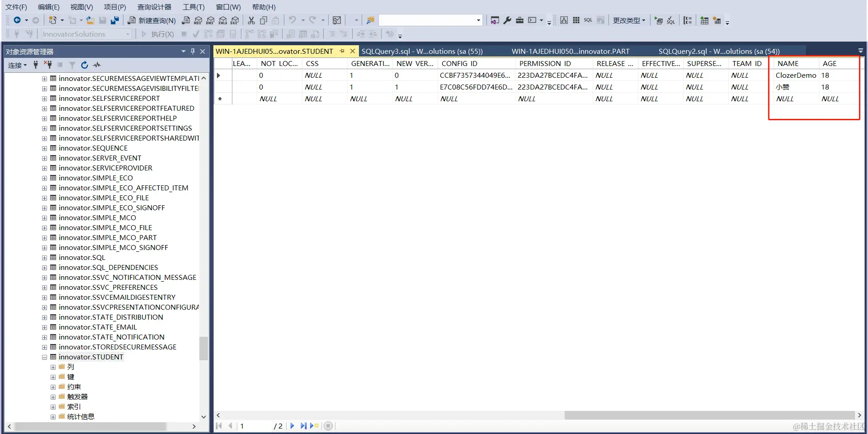Click the MDX query icon
Viewport: 868px width, 434px height.
tap(198, 20)
